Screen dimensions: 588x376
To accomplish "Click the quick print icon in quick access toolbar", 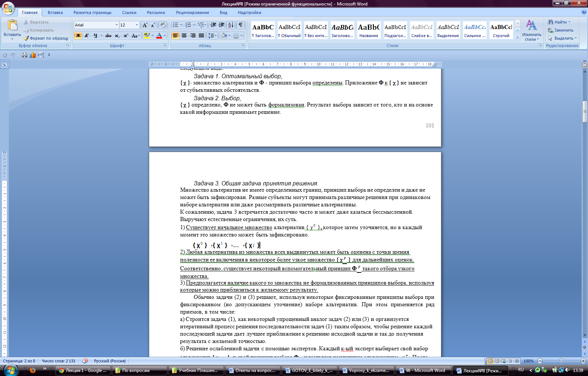I will pos(25,55).
